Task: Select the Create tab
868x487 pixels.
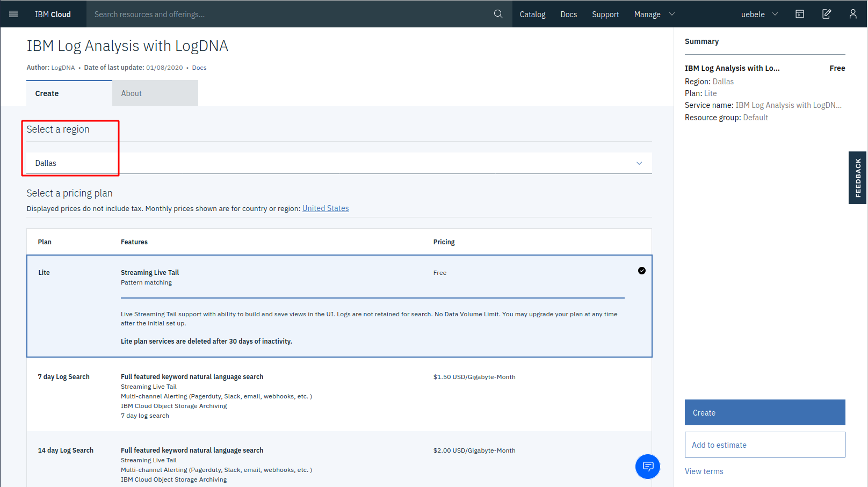Action: click(x=69, y=93)
